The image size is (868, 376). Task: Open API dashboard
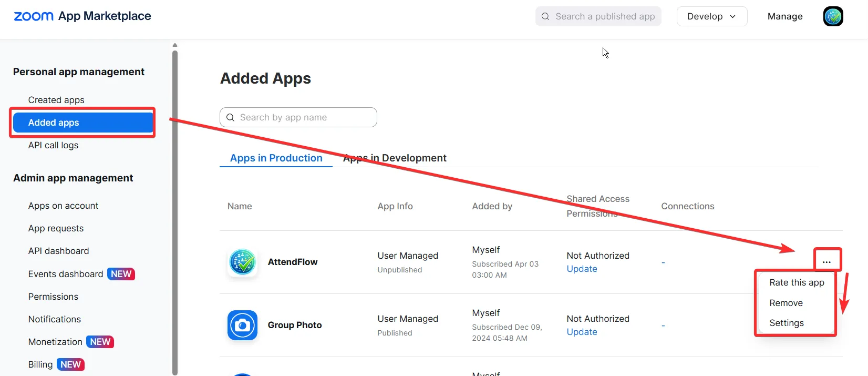[58, 251]
